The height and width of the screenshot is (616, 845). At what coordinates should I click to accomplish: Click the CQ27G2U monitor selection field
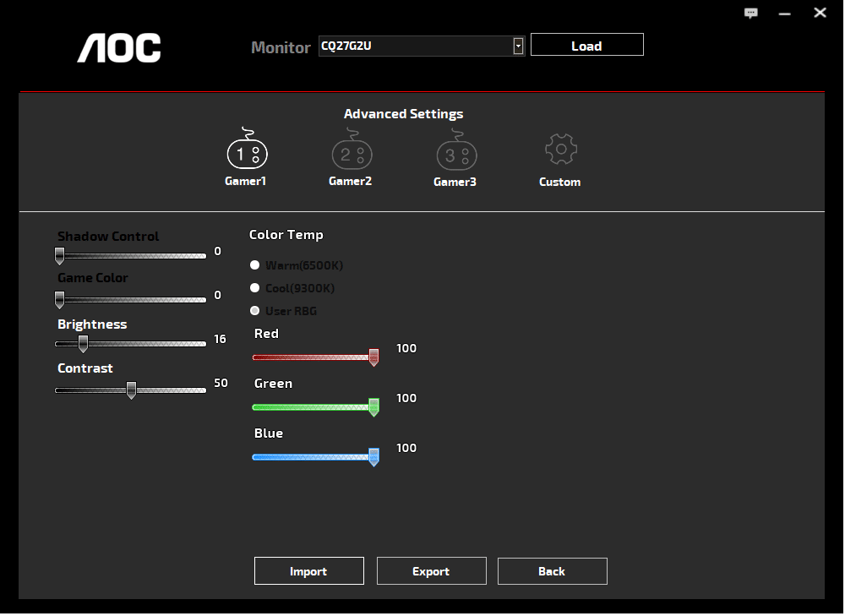point(414,46)
